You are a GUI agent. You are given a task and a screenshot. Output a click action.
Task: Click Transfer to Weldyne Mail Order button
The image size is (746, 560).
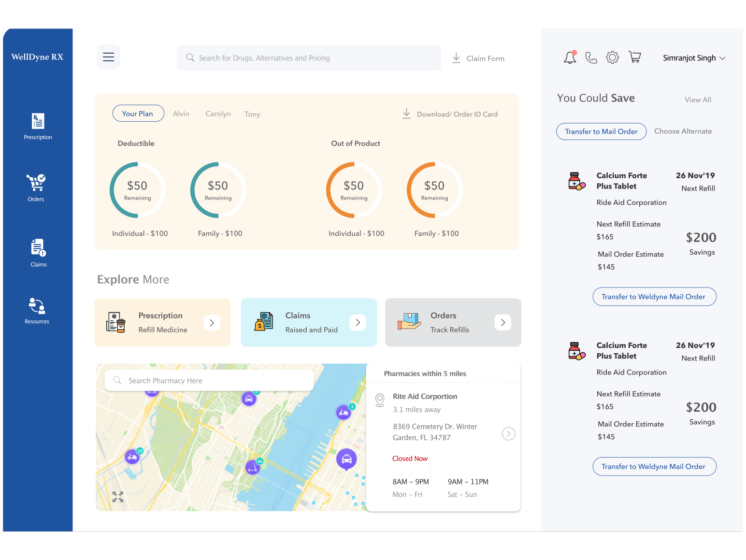[x=654, y=296]
